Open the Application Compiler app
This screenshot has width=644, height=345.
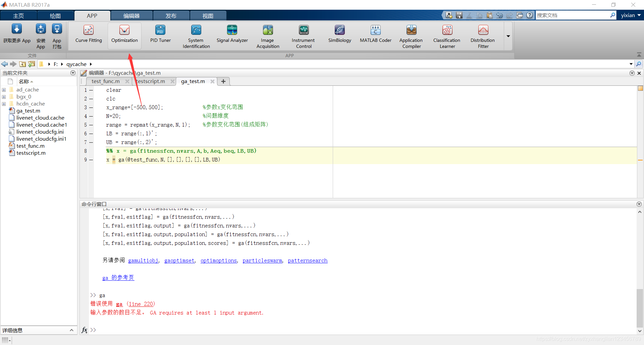click(x=412, y=36)
